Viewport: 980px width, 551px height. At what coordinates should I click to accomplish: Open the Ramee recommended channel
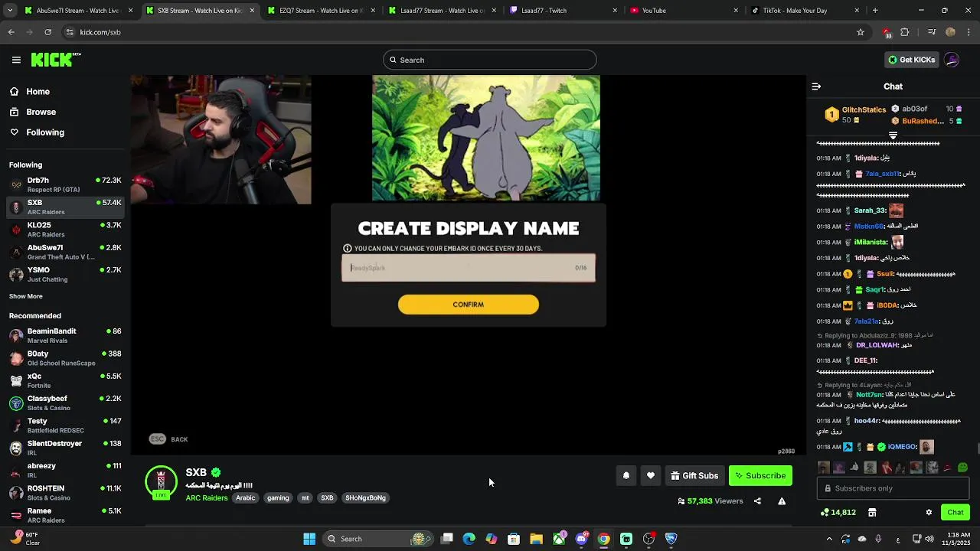coord(66,515)
